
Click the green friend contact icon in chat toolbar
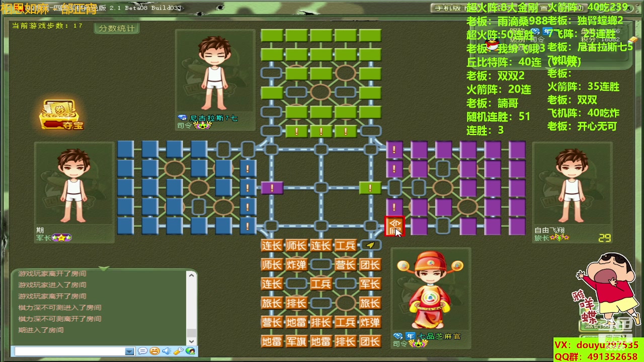[190, 351]
